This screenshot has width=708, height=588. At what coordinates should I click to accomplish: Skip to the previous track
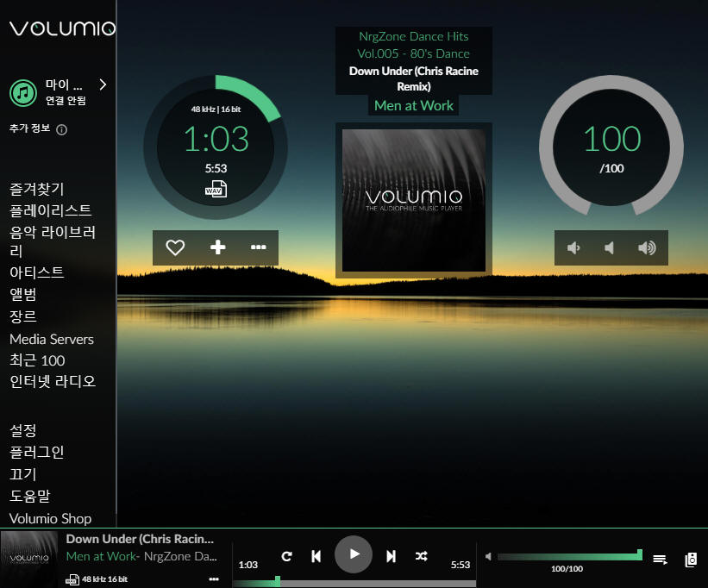pyautogui.click(x=316, y=556)
